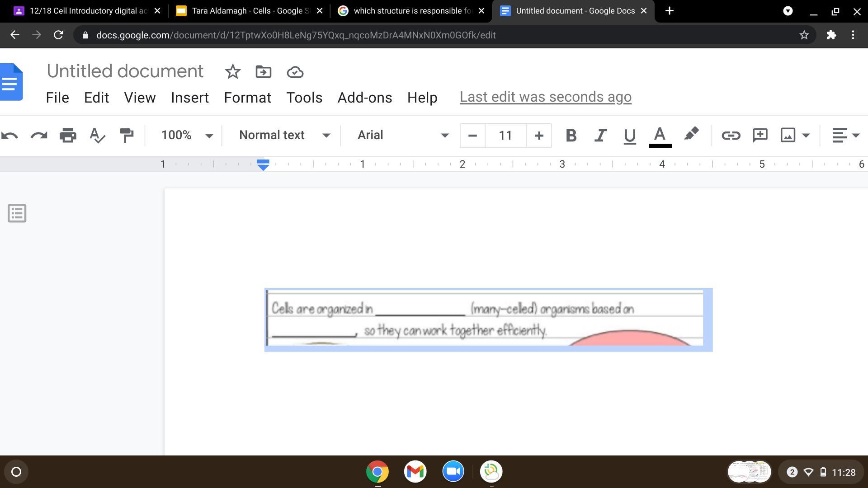This screenshot has width=868, height=488.
Task: Add a comment using toolbar icon
Action: (x=760, y=136)
